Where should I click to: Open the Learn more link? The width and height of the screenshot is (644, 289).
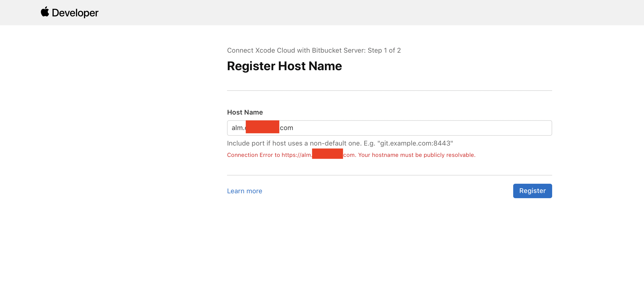(x=245, y=191)
